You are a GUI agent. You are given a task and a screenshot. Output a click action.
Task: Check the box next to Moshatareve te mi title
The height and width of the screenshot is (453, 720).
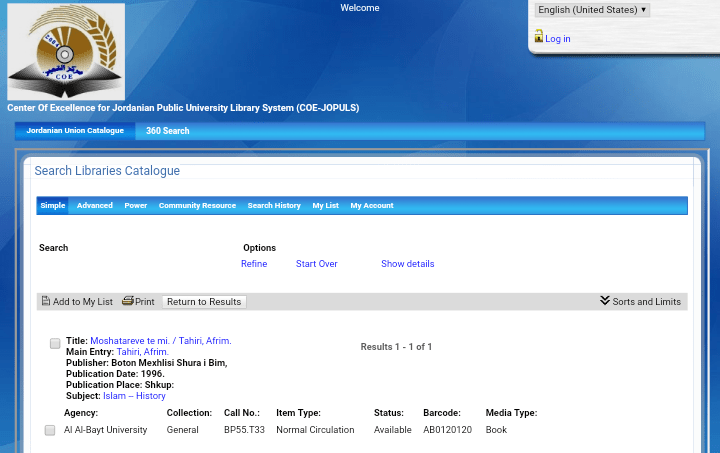coord(55,343)
